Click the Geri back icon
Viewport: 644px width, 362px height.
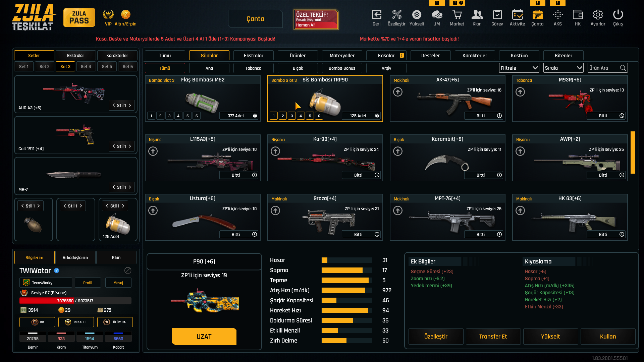pos(376,15)
